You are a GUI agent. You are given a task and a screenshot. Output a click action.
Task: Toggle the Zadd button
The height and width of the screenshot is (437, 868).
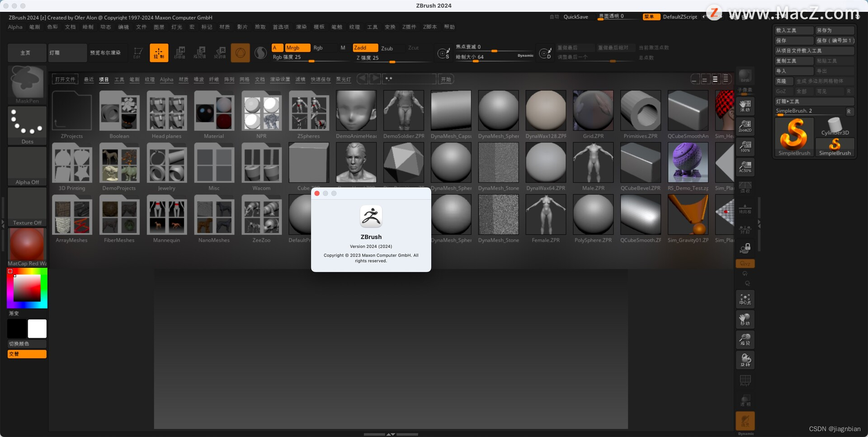click(365, 47)
